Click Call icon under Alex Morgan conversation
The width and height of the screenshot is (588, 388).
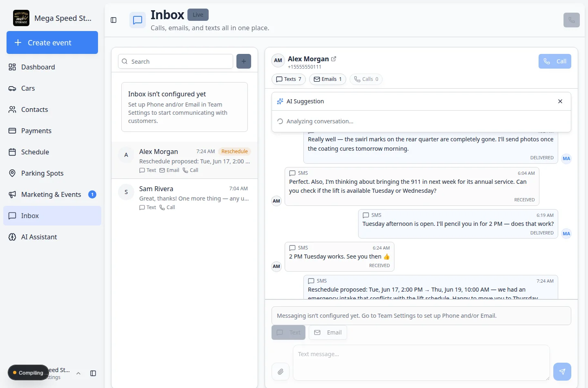[x=185, y=170]
